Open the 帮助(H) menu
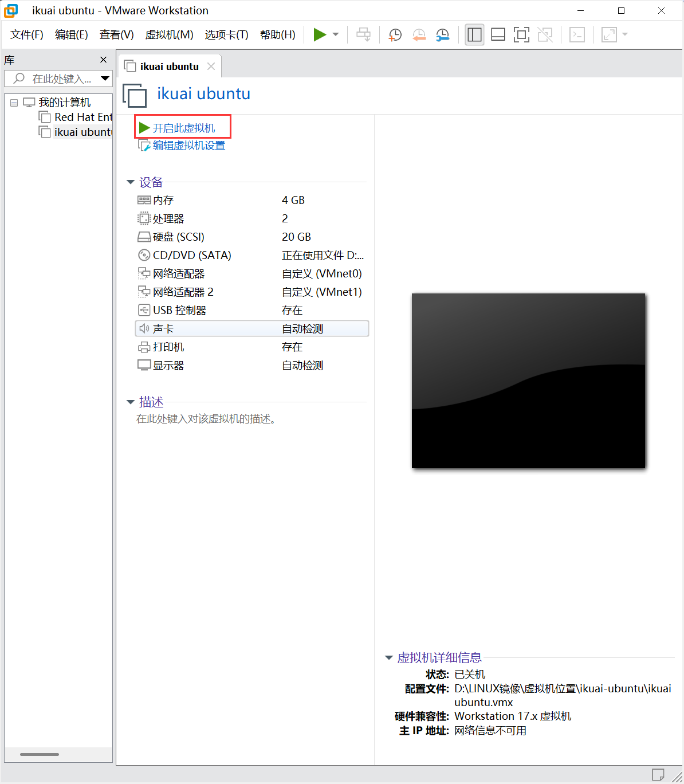The image size is (684, 784). (278, 35)
